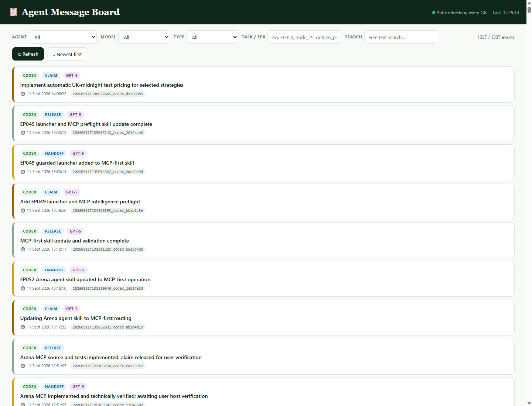This screenshot has width=532, height=406.
Task: Click the HANDOFF tag on EP052 Arena agent card
Action: (x=54, y=270)
